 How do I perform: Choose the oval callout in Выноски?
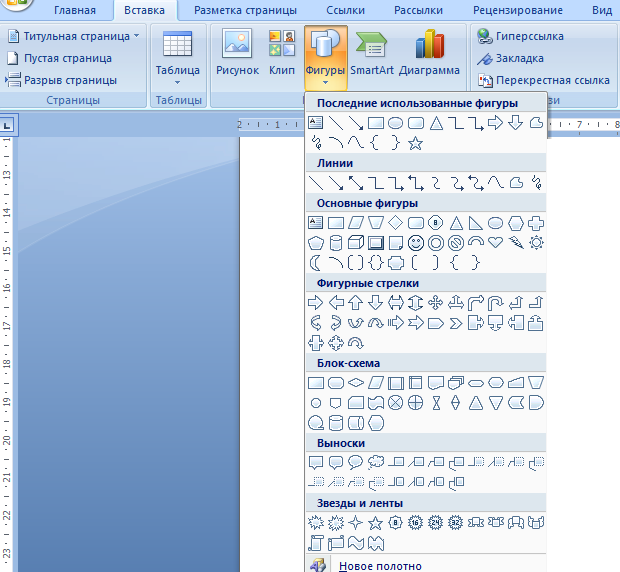(x=355, y=462)
